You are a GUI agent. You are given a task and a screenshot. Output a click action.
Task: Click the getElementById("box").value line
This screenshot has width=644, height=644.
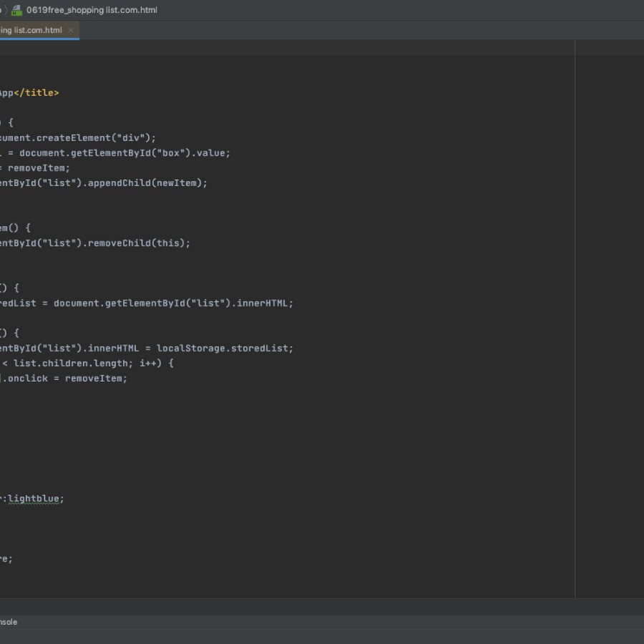point(115,153)
